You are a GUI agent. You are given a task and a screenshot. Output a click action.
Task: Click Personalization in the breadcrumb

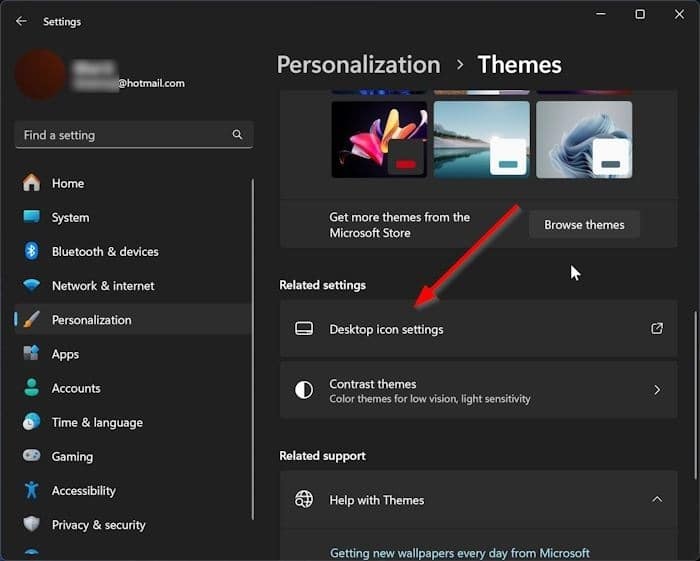358,65
